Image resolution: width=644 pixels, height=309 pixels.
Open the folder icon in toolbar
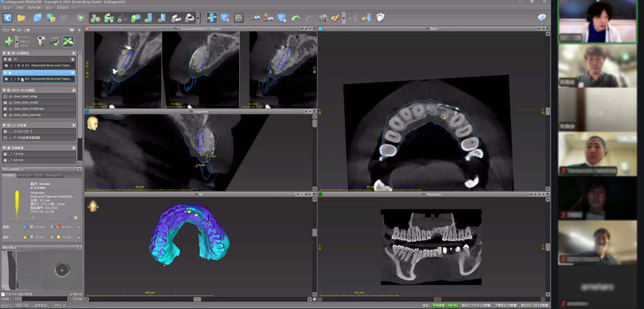[21, 18]
